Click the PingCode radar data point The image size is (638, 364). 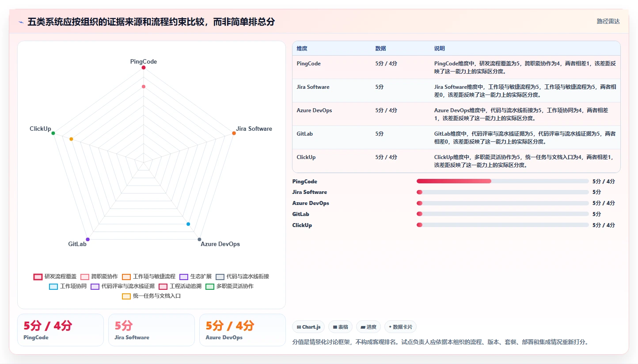click(144, 68)
